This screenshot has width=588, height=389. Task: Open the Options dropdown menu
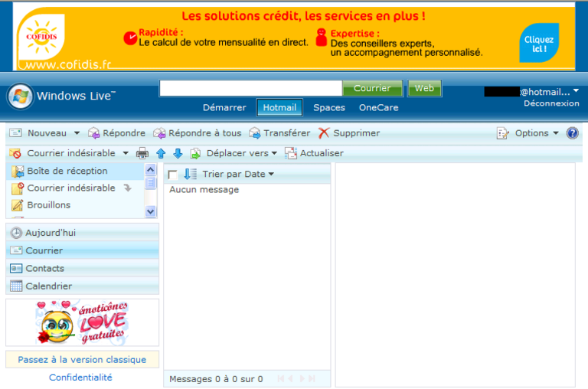click(556, 132)
